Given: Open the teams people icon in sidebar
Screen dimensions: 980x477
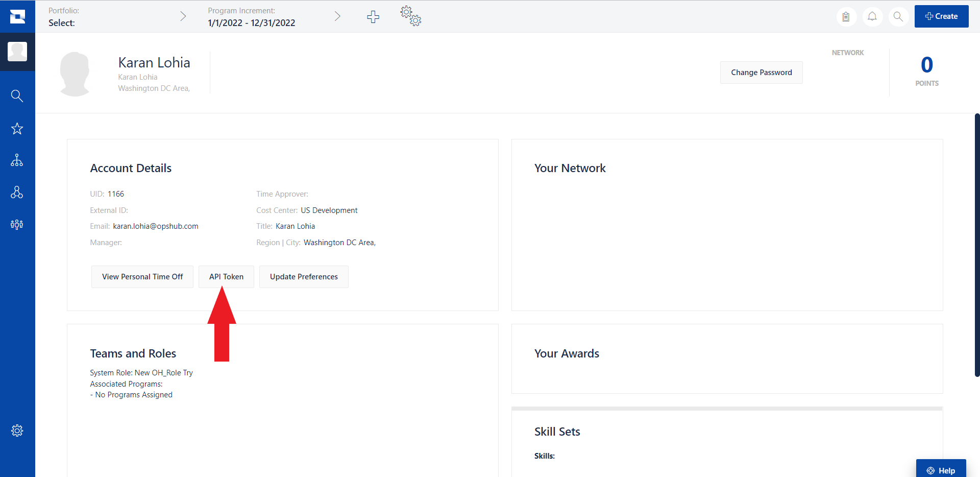Looking at the screenshot, I should tap(17, 225).
